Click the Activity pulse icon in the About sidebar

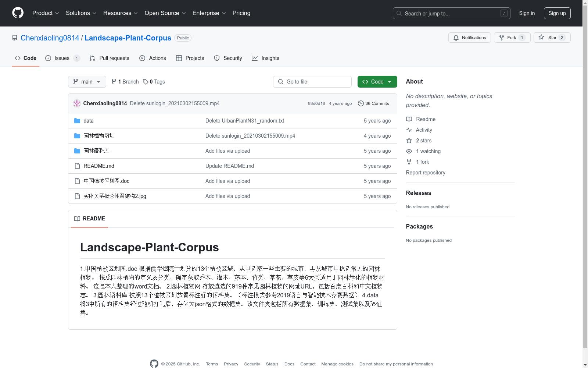pos(409,130)
